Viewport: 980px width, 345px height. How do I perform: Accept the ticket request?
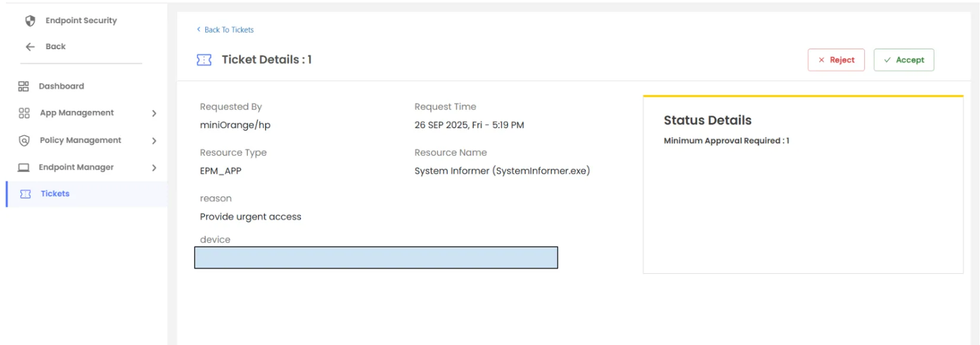click(904, 60)
